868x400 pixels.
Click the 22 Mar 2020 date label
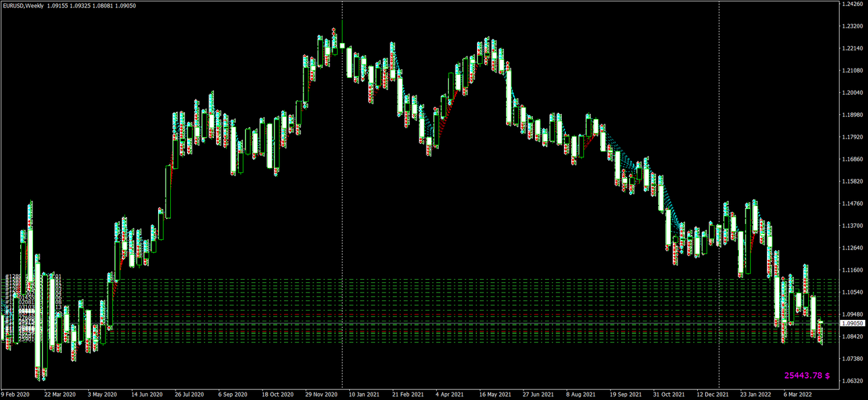[60, 395]
